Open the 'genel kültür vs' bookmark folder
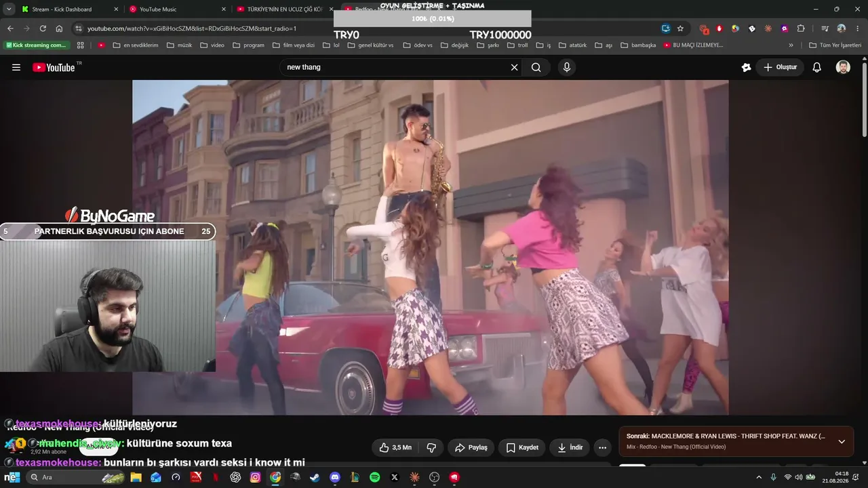 tap(370, 45)
